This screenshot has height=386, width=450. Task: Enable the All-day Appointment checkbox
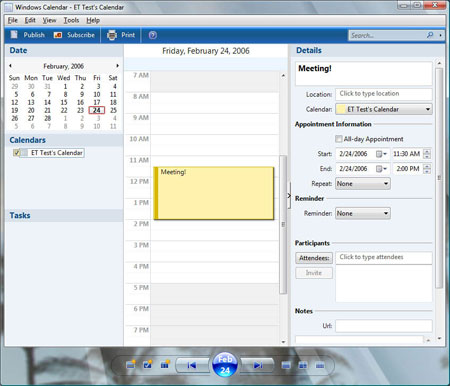pos(339,139)
